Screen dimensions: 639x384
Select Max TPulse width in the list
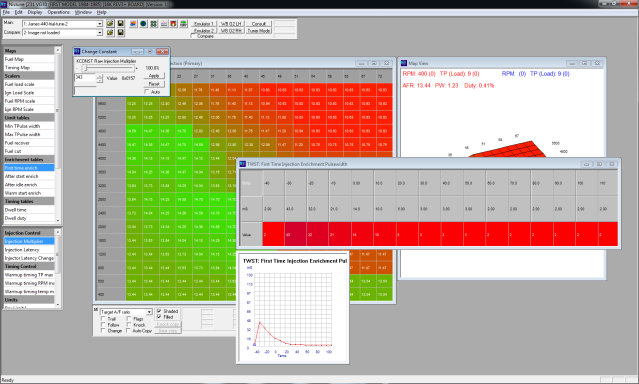click(29, 135)
